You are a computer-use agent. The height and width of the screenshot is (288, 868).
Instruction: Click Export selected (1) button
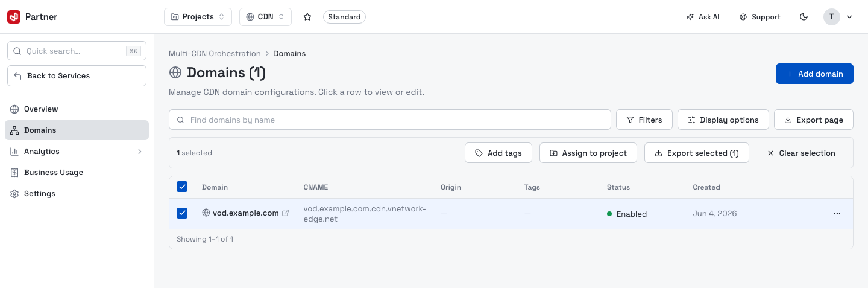(x=696, y=153)
